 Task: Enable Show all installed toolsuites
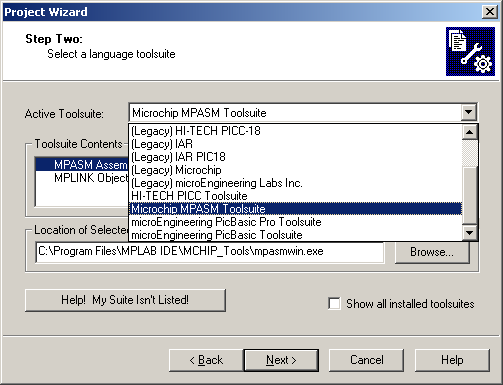pyautogui.click(x=334, y=303)
